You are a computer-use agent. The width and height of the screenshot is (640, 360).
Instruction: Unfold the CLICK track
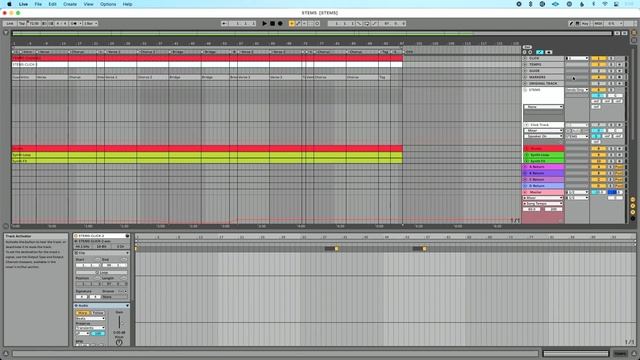(x=526, y=58)
